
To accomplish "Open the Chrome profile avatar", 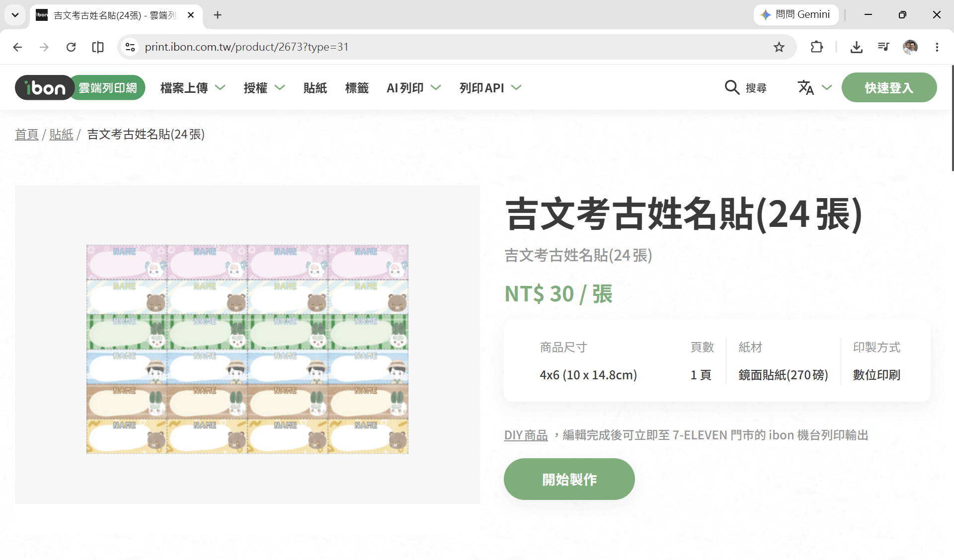I will pos(910,47).
